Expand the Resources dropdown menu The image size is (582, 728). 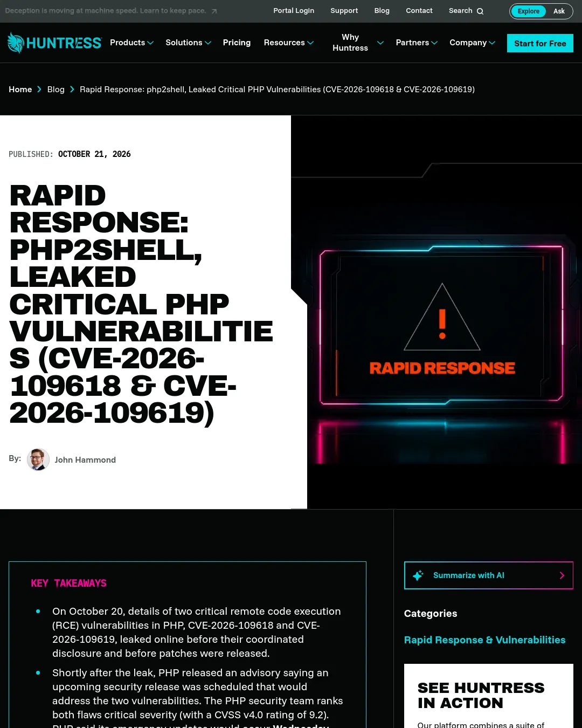tap(289, 43)
